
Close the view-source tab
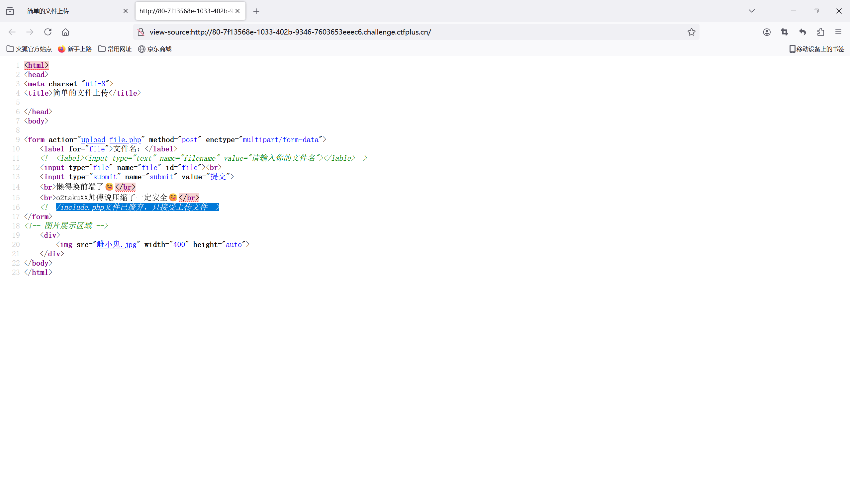click(x=237, y=11)
